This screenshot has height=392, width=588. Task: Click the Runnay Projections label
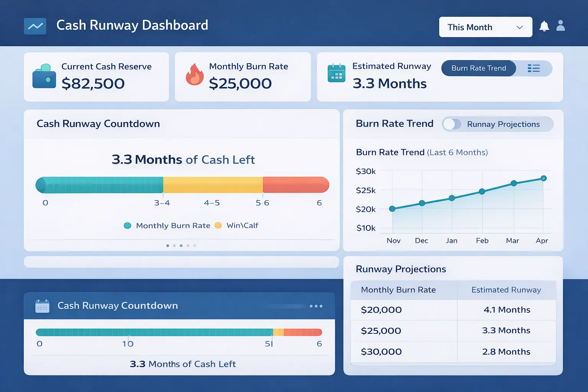(503, 124)
